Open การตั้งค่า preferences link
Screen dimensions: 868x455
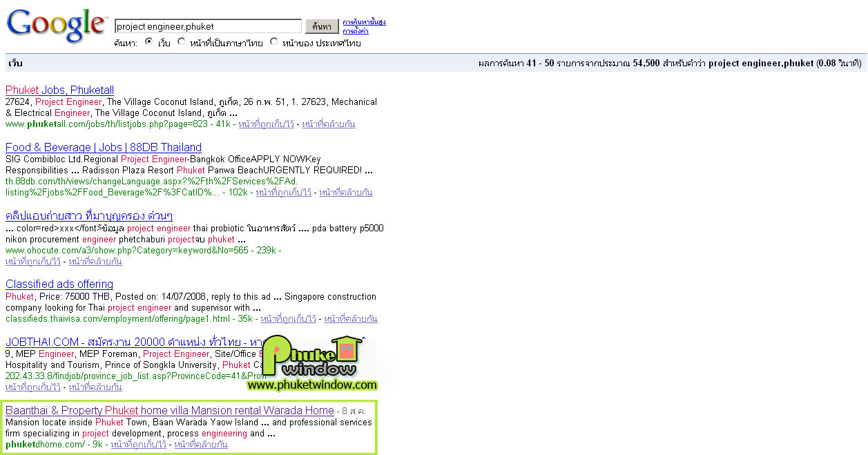tap(355, 31)
